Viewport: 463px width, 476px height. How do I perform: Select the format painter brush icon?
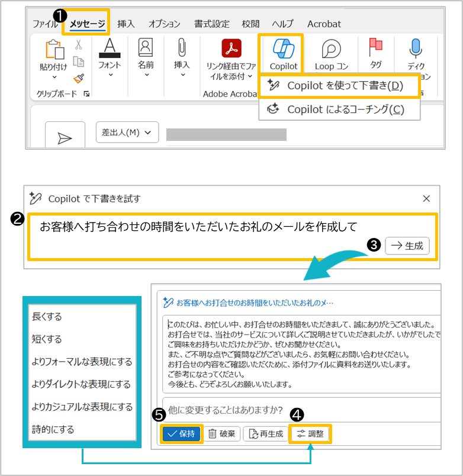pyautogui.click(x=79, y=79)
